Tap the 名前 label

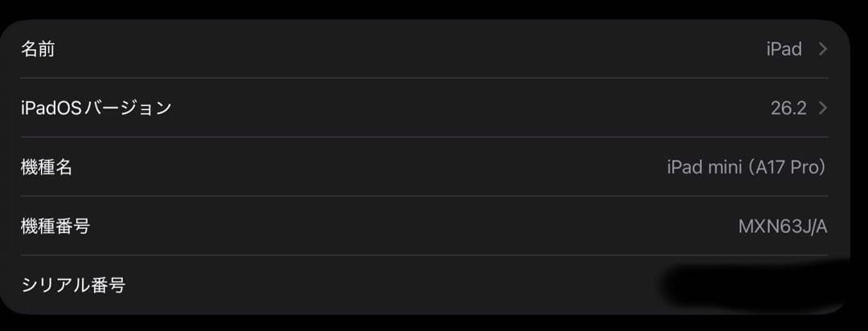click(38, 49)
